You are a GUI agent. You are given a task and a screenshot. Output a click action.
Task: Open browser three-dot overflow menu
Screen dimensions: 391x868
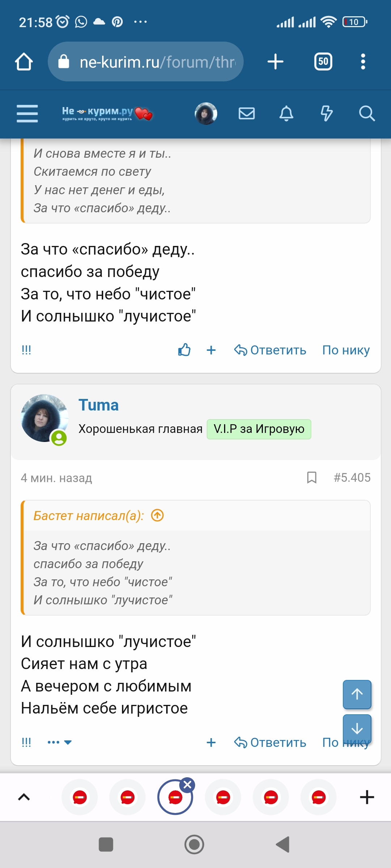click(x=363, y=62)
